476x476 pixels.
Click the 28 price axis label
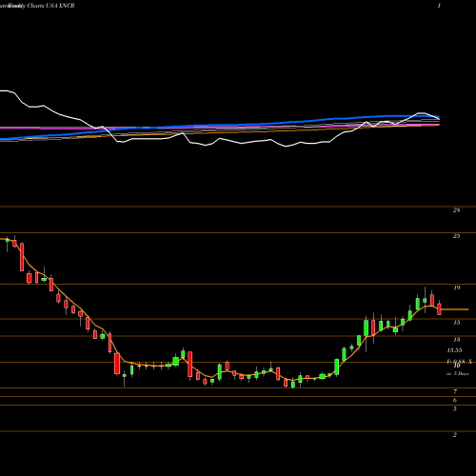[456, 210]
